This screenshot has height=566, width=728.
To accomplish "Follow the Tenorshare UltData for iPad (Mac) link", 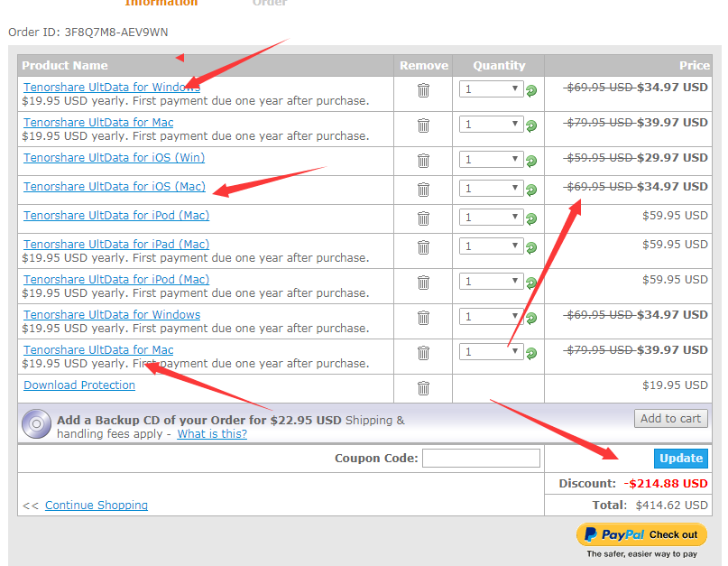I will coord(116,244).
